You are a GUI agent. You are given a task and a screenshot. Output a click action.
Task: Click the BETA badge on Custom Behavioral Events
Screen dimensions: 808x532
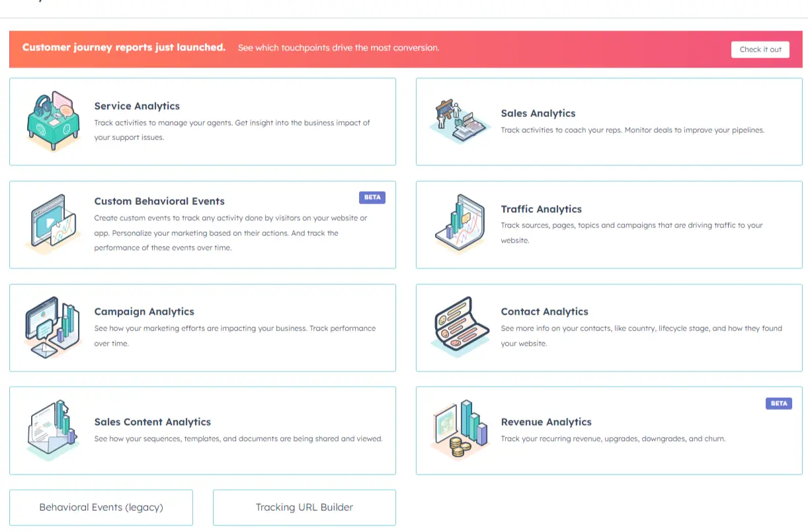coord(372,197)
